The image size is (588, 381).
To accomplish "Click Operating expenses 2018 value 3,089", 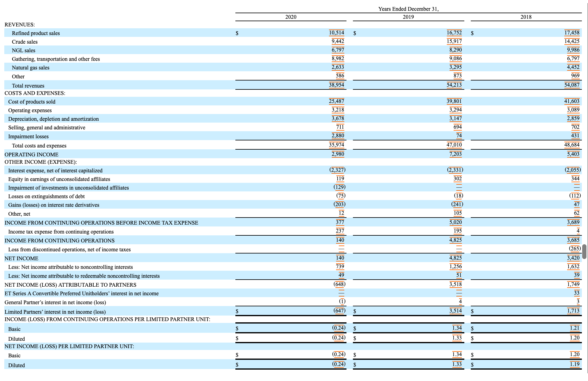I will [x=573, y=110].
